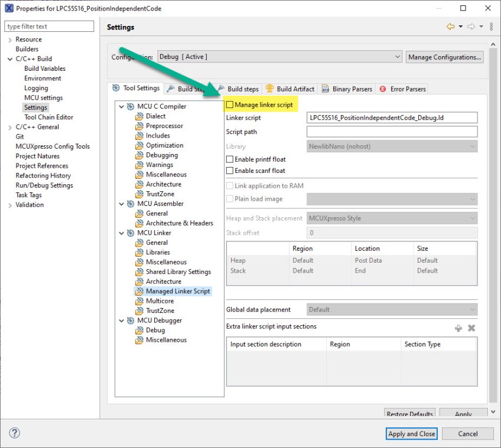Collapse the MCU Linker tree node

122,233
